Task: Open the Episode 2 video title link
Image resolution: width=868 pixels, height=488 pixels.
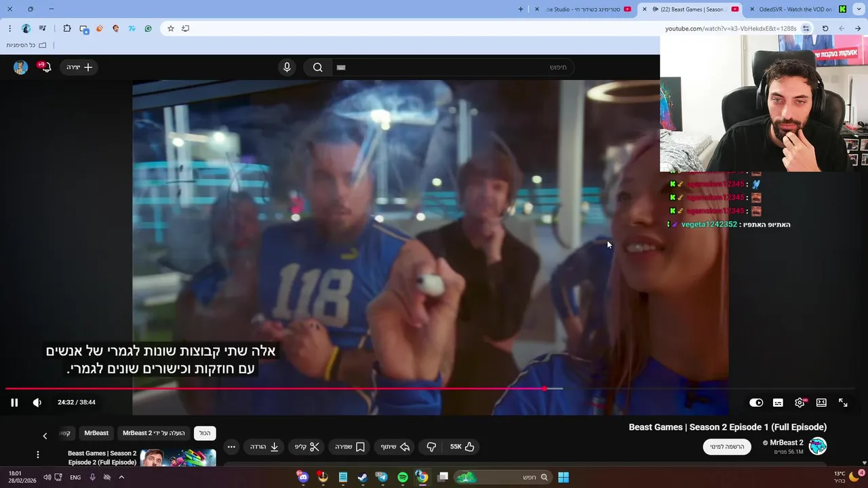Action: pyautogui.click(x=102, y=457)
